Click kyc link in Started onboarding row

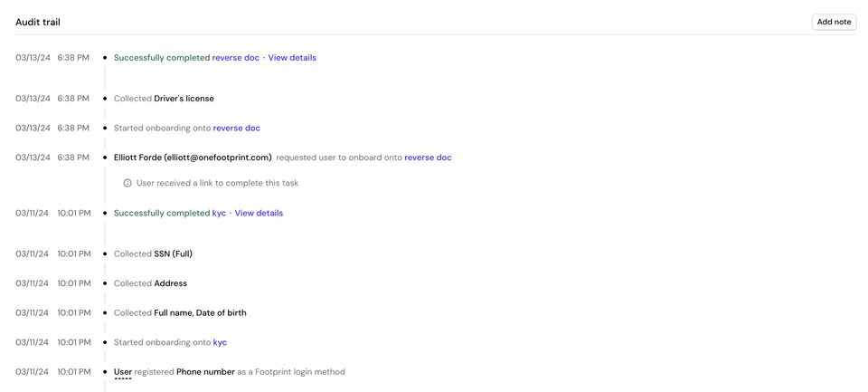pos(220,343)
